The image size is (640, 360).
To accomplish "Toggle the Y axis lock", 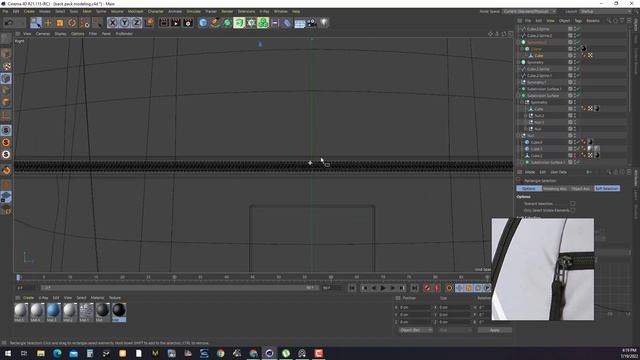I will [x=124, y=23].
